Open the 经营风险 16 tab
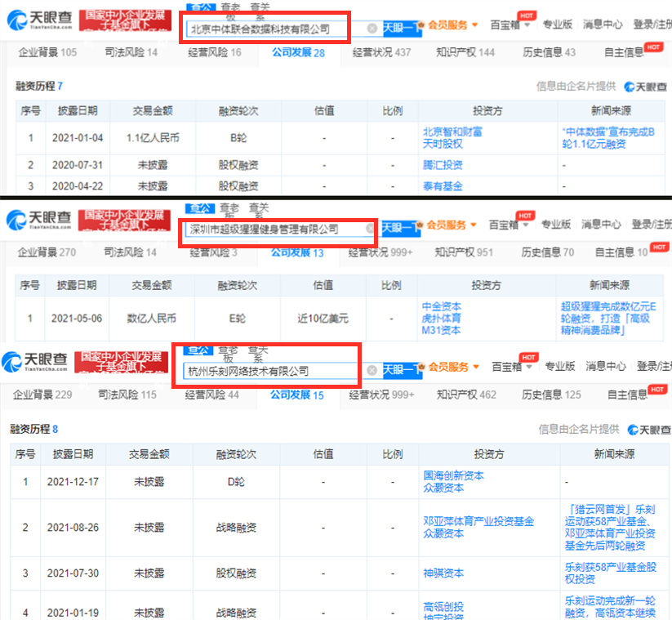This screenshot has width=672, height=620. tap(214, 52)
